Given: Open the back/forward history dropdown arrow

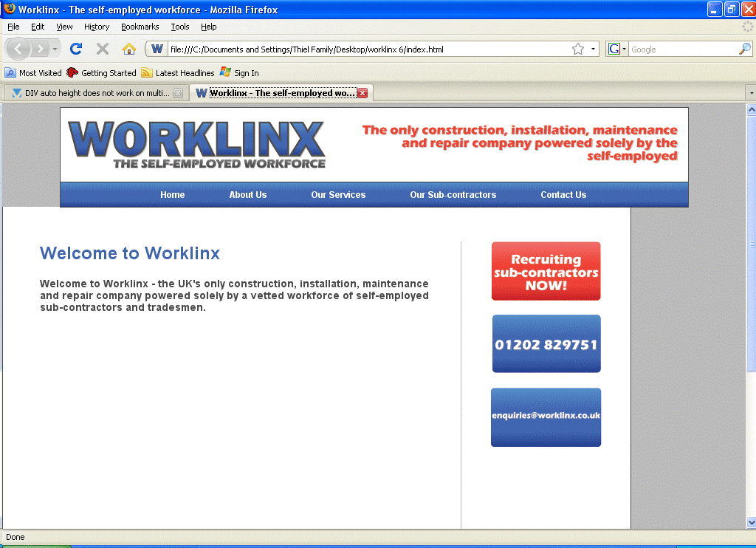Looking at the screenshot, I should point(55,49).
